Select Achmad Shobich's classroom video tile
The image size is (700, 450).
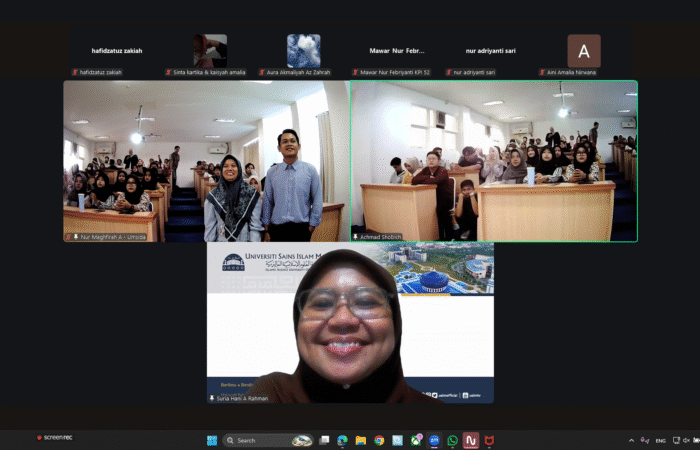(493, 161)
